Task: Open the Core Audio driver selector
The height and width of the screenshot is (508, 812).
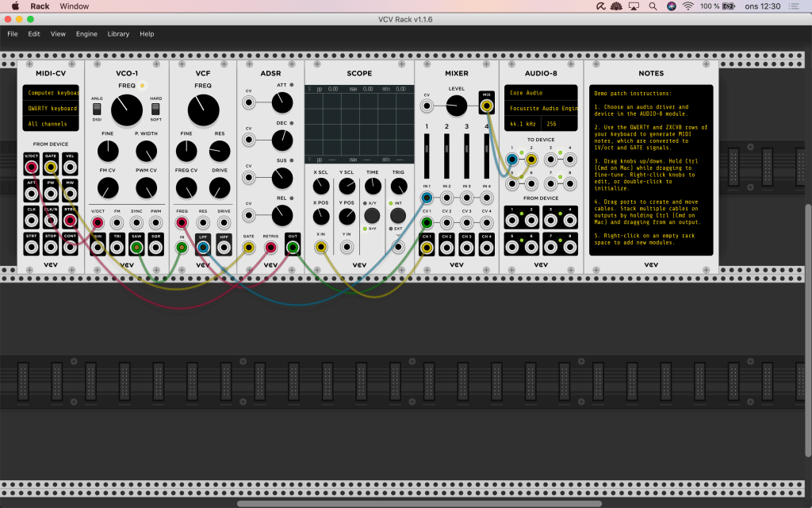Action: tap(539, 93)
